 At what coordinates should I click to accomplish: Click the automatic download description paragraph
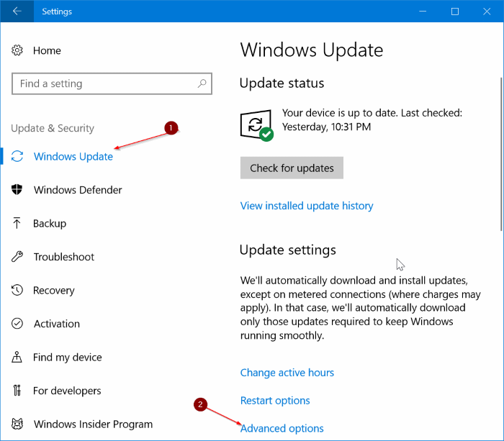tap(360, 308)
